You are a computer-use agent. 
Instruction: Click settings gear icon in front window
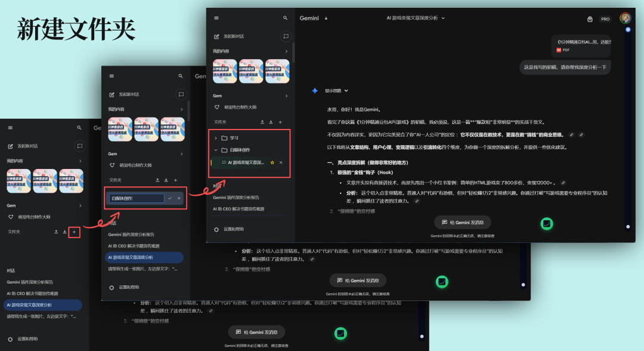216,229
